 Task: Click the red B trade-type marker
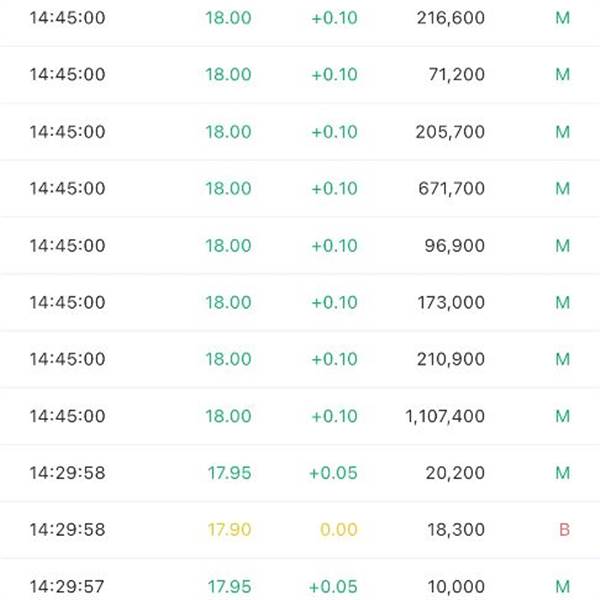point(563,530)
